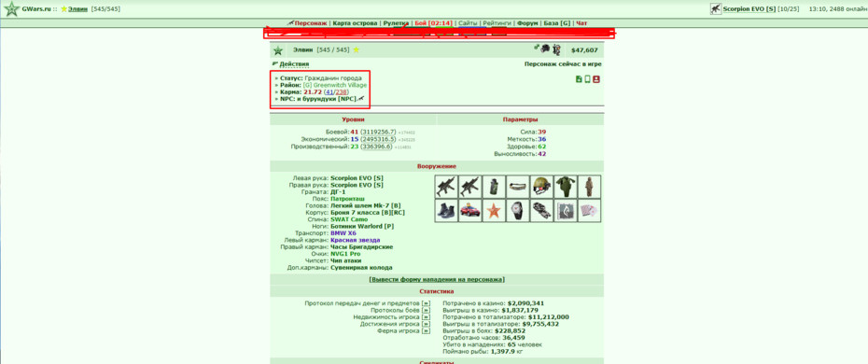Click the Патронташ belt item icon
868x364 pixels.
[x=518, y=187]
